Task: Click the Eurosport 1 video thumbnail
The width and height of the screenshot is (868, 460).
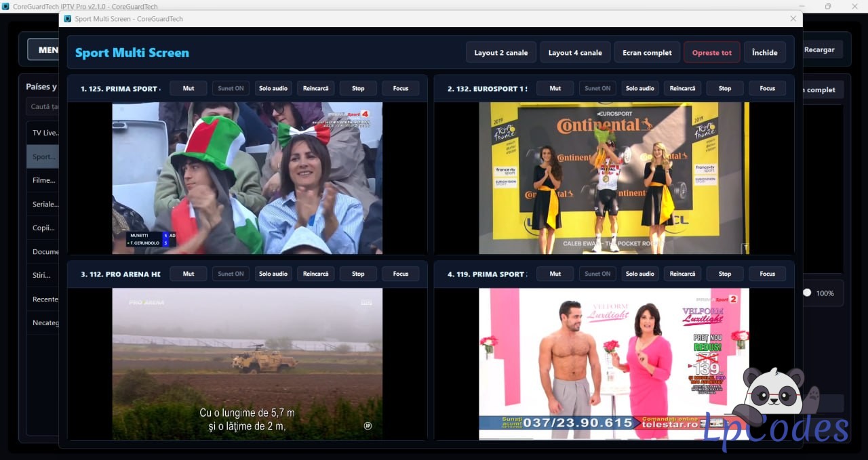Action: click(x=614, y=178)
